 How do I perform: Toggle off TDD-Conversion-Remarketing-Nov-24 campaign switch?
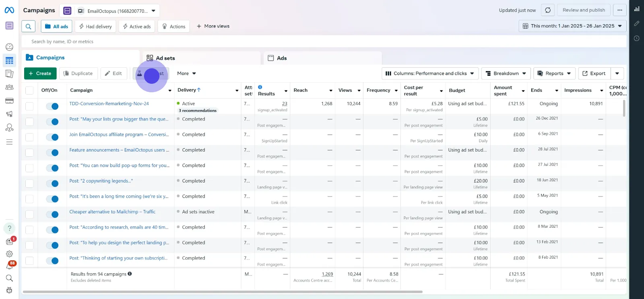pyautogui.click(x=52, y=106)
